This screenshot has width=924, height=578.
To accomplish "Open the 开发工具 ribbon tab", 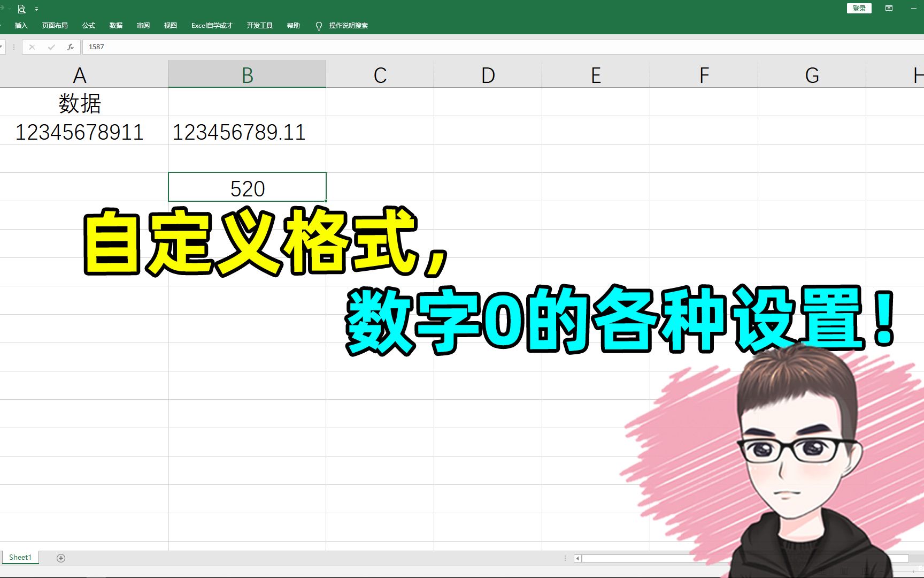I will [260, 26].
